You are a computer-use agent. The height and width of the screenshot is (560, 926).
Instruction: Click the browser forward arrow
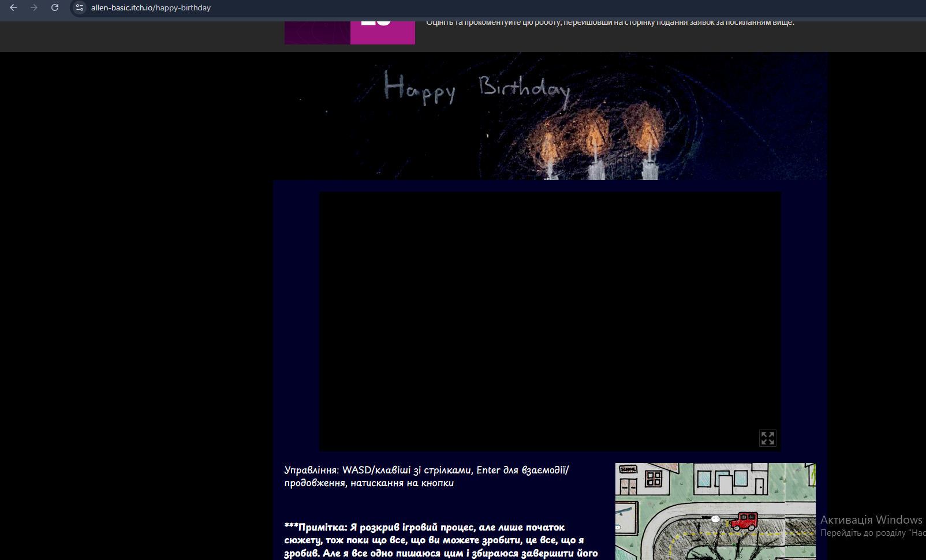click(x=34, y=8)
